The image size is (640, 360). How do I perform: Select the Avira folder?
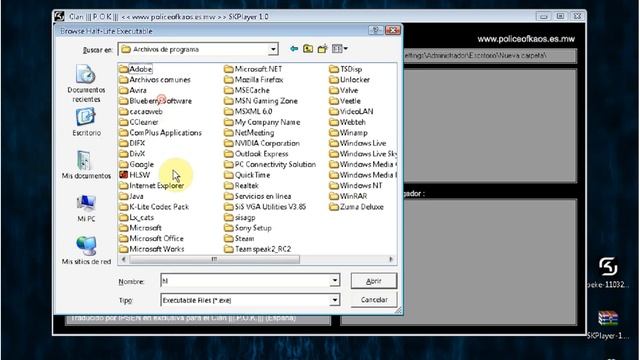[x=133, y=90]
